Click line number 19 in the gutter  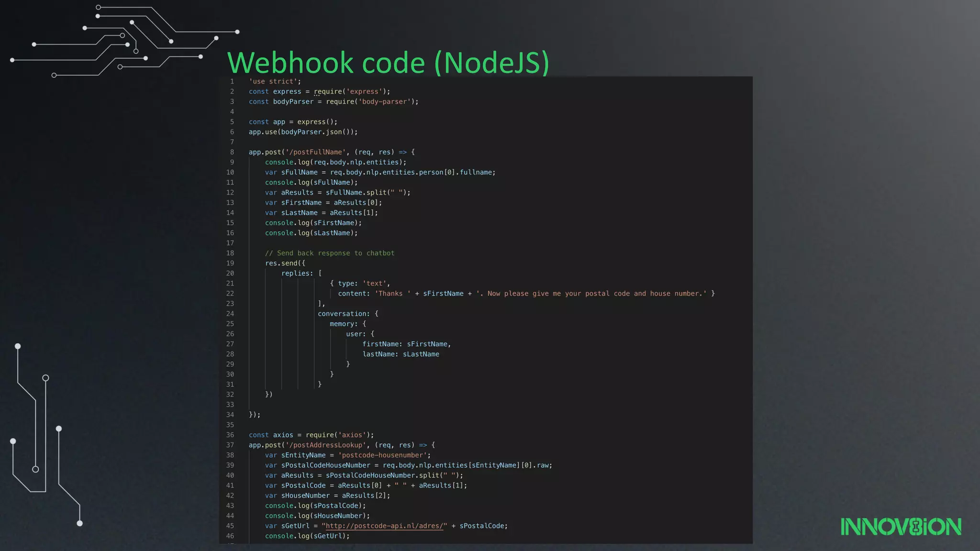[x=230, y=263]
